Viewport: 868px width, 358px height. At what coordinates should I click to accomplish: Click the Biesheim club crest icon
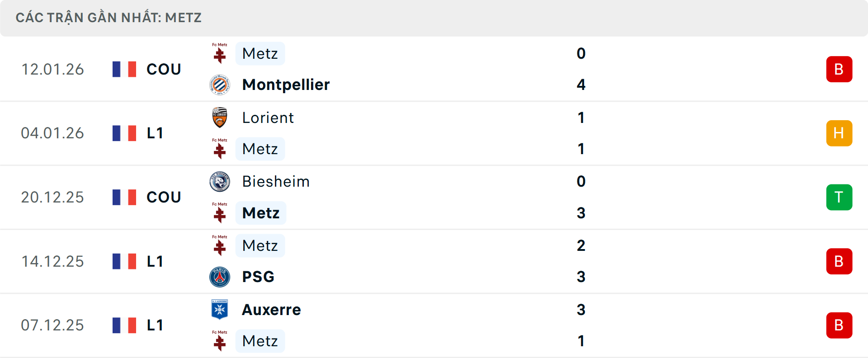click(x=220, y=182)
